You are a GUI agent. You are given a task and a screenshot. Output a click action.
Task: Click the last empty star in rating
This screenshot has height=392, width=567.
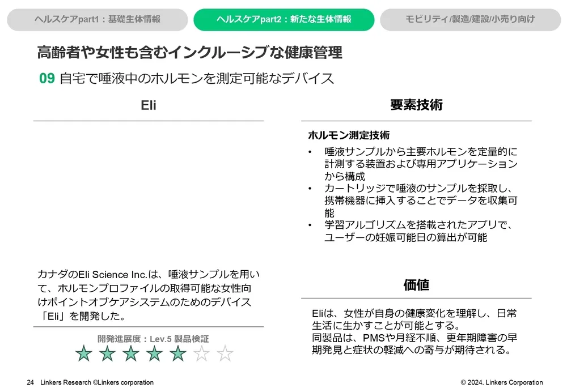coord(225,353)
